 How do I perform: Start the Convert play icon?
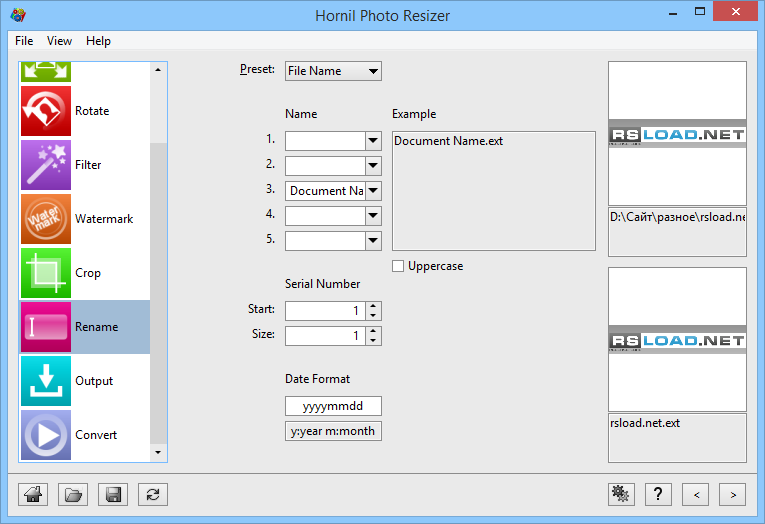pyautogui.click(x=46, y=435)
